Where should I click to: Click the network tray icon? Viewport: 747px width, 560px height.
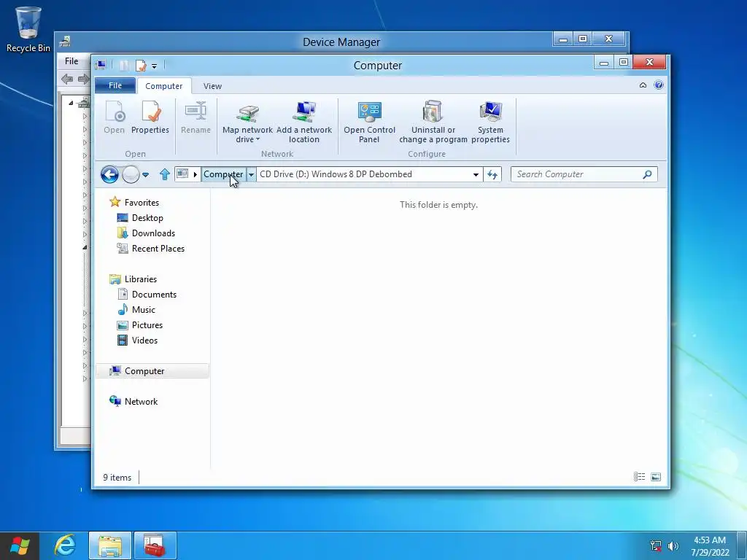[x=656, y=545]
